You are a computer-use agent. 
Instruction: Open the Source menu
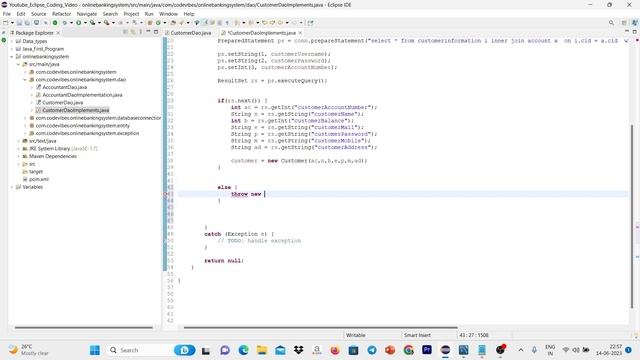pyautogui.click(x=39, y=14)
